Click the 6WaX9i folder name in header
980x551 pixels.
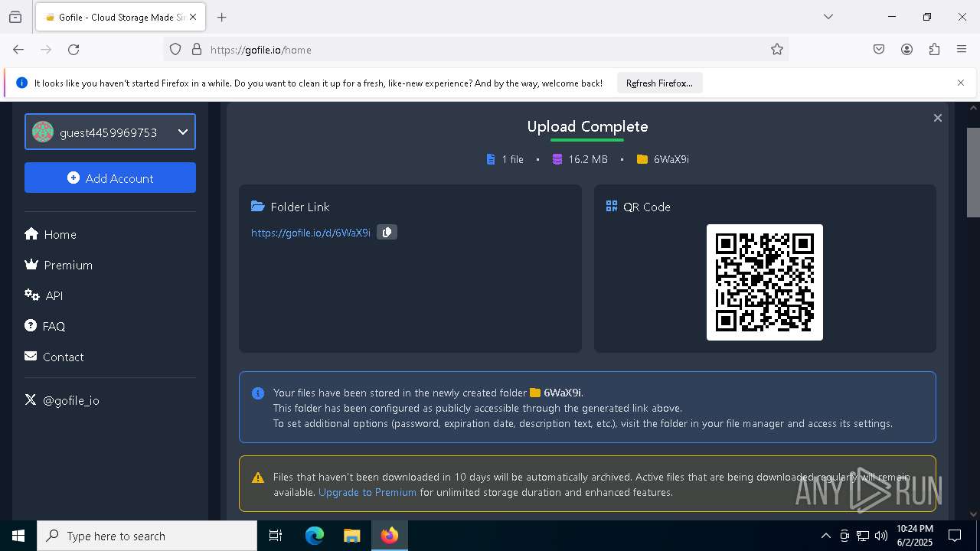point(671,159)
